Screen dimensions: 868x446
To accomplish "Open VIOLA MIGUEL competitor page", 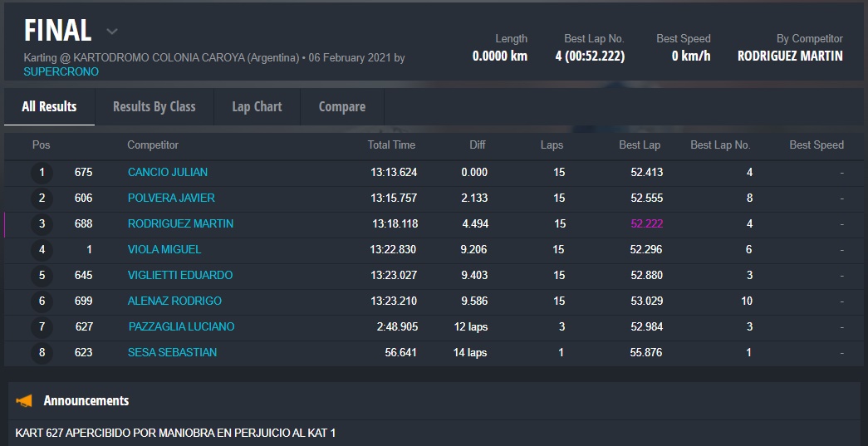I will tap(164, 249).
